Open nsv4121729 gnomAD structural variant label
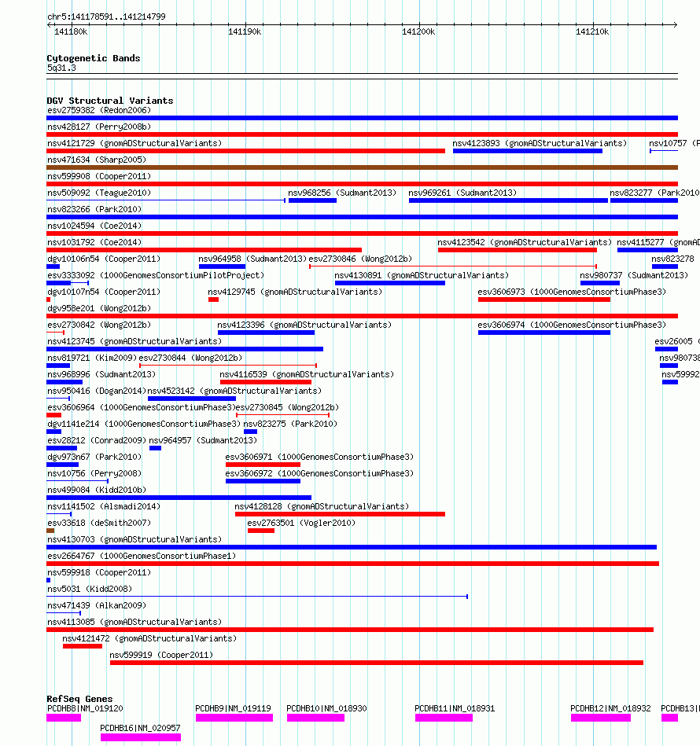Image resolution: width=700 pixels, height=746 pixels. (x=134, y=143)
